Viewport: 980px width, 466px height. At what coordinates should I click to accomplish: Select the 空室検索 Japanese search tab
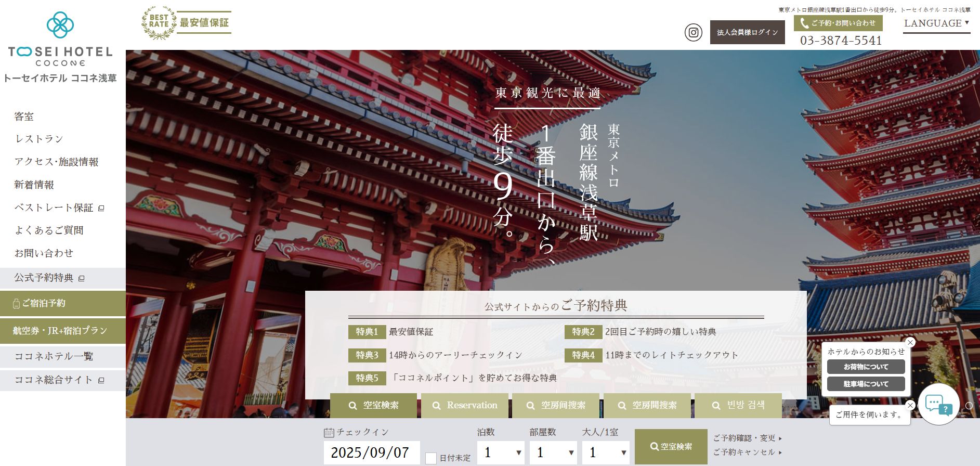tap(373, 406)
